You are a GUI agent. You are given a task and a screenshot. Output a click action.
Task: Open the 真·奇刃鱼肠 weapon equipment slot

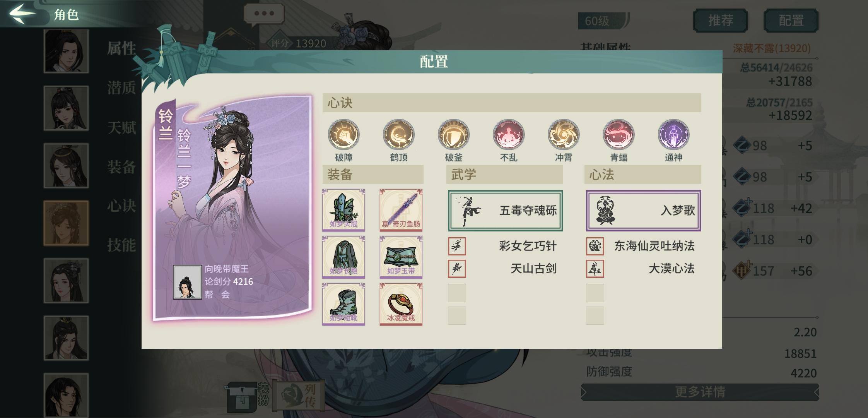tap(401, 210)
